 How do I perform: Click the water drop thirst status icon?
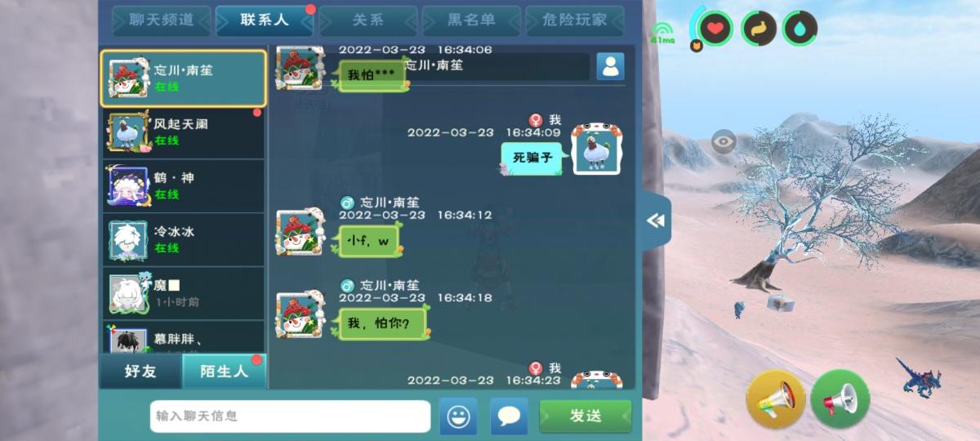800,29
